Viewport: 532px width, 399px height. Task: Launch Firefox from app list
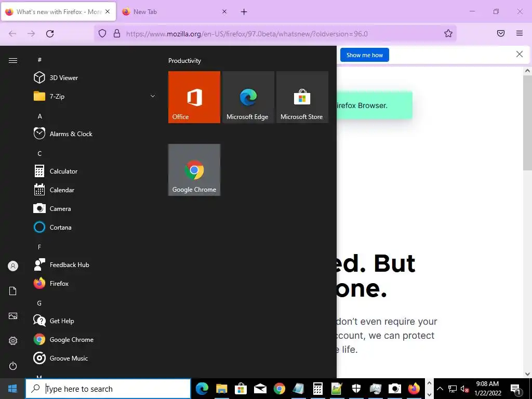click(95, 283)
